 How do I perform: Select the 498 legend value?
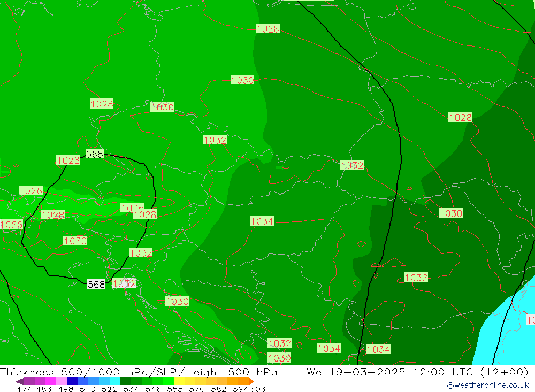[66, 389]
